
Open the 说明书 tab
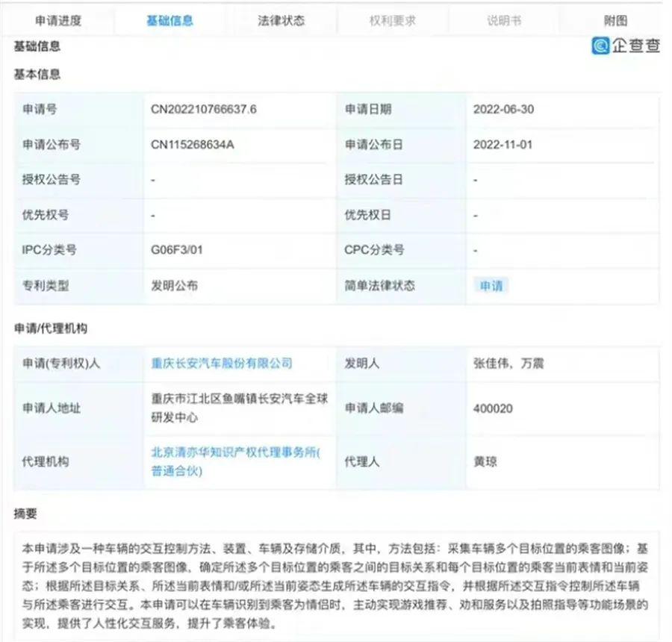click(504, 21)
